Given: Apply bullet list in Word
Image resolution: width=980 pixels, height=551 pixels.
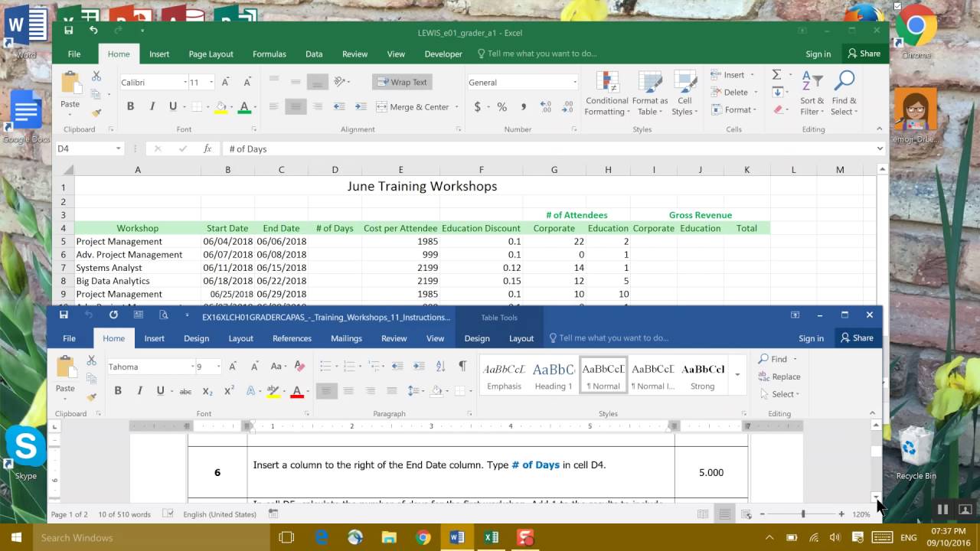Looking at the screenshot, I should pos(325,366).
